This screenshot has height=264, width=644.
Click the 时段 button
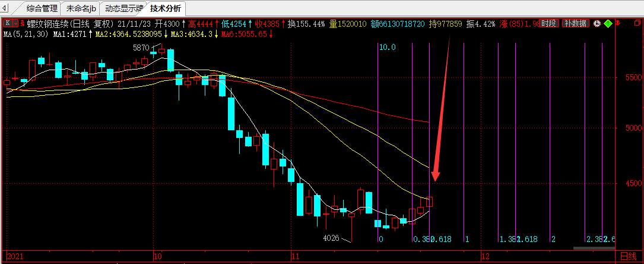550,23
